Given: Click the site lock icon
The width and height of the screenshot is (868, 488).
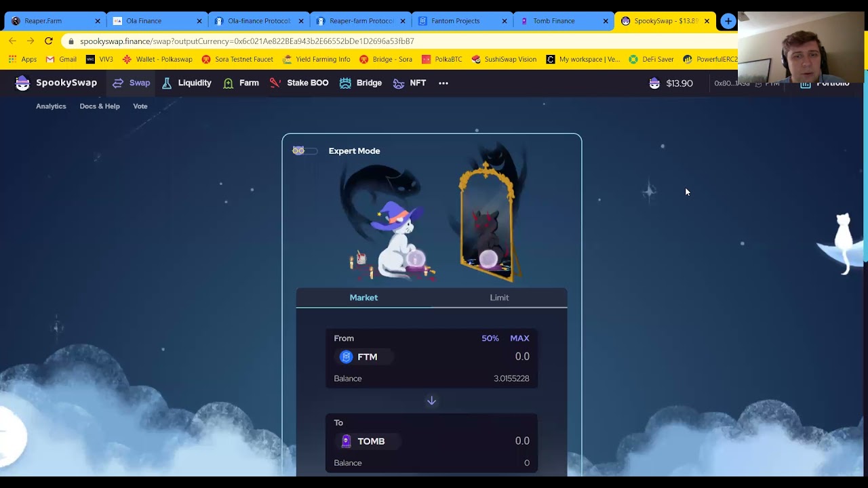Looking at the screenshot, I should coord(71,41).
